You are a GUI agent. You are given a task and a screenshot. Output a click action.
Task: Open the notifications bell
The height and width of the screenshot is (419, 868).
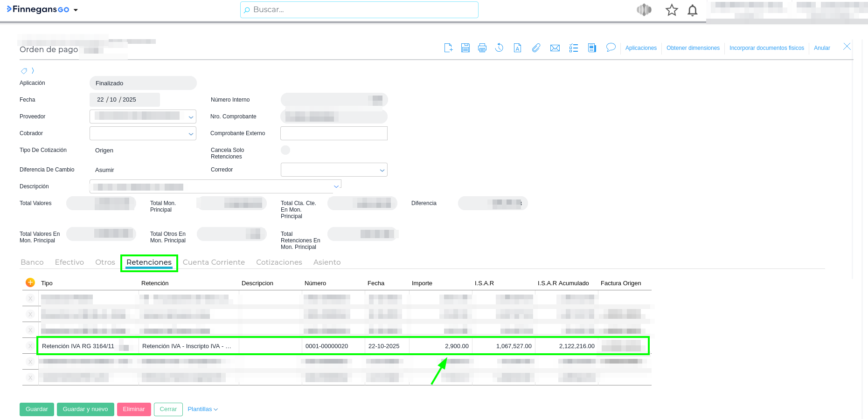693,10
